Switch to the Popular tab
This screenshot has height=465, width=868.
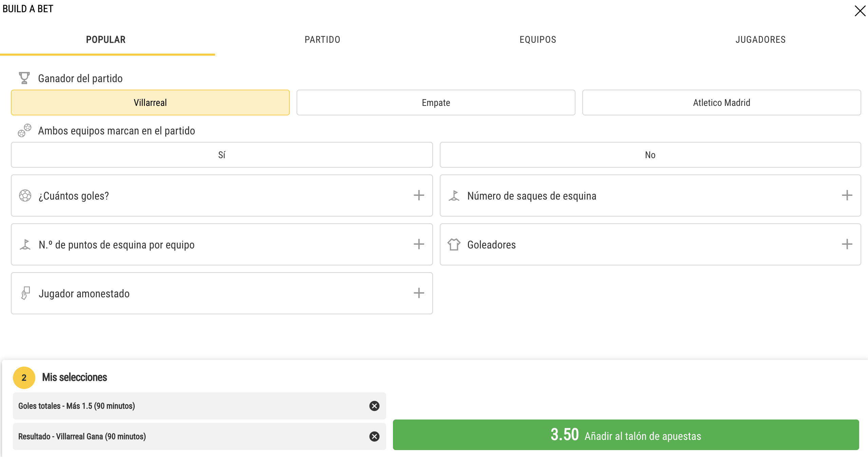(106, 40)
